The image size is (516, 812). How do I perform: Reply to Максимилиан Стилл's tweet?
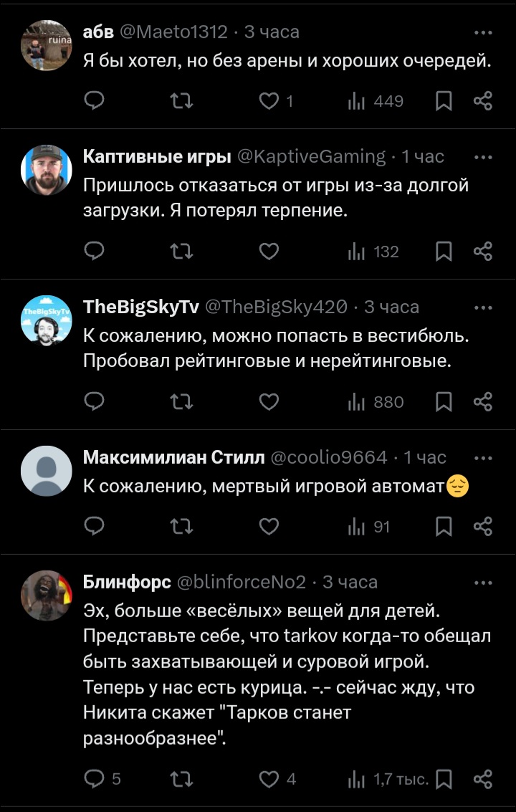[95, 527]
